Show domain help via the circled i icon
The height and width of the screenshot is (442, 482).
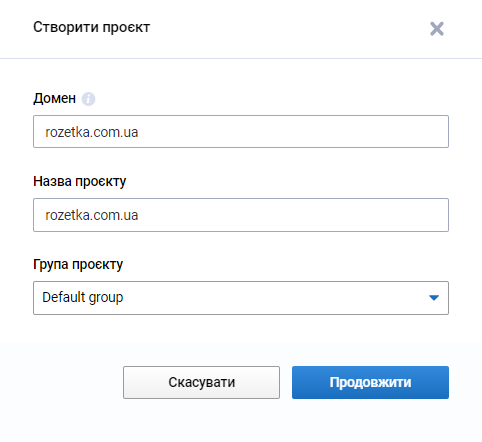[88, 99]
